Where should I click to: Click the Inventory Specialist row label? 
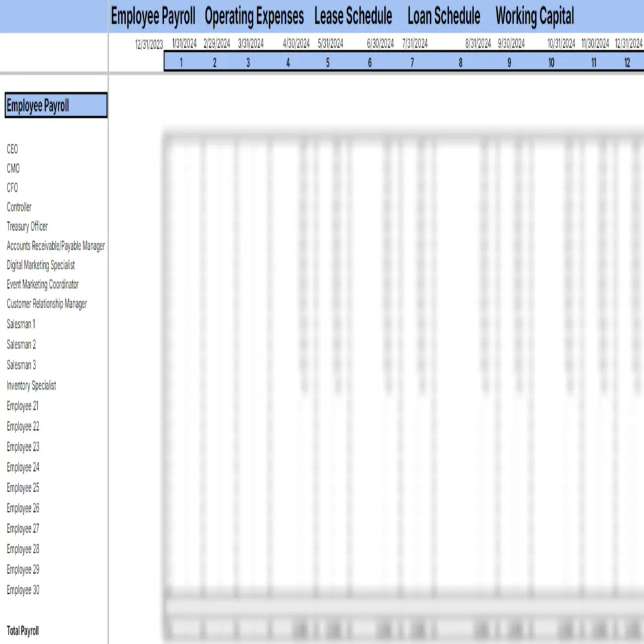tap(32, 386)
